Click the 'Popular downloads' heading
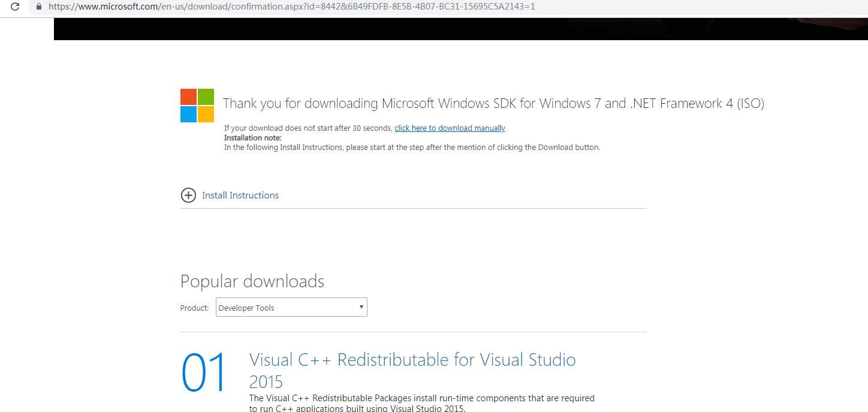This screenshot has width=868, height=412. tap(252, 282)
